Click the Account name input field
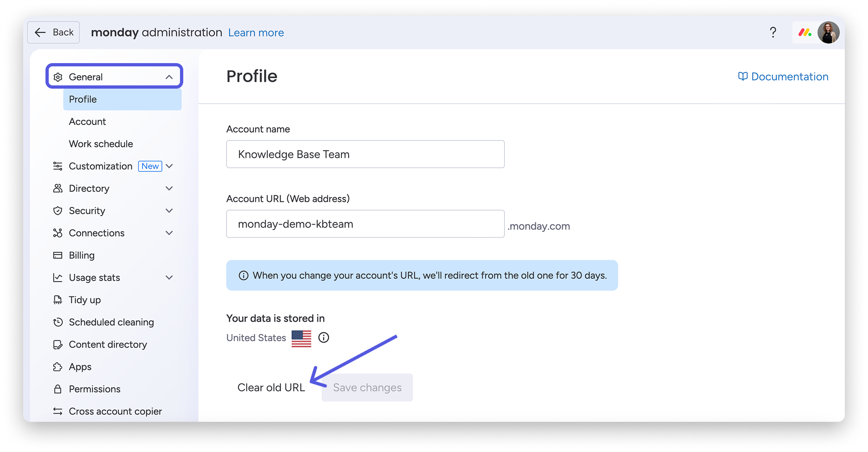 coord(366,154)
